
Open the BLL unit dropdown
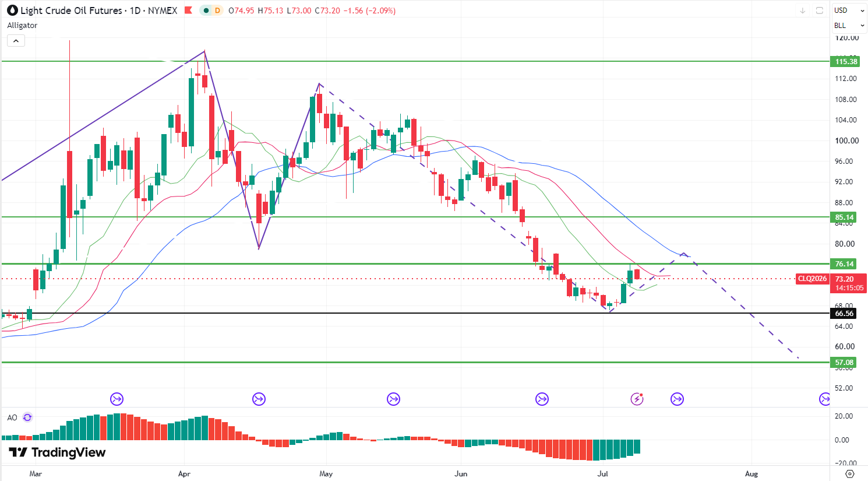[849, 26]
